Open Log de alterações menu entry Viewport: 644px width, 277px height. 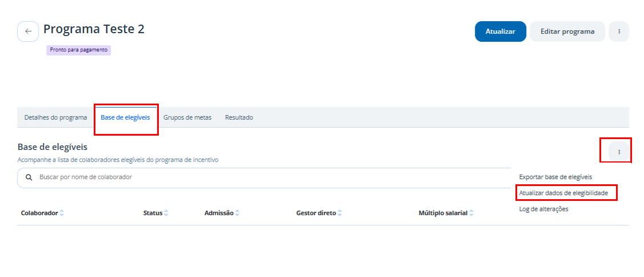(543, 209)
